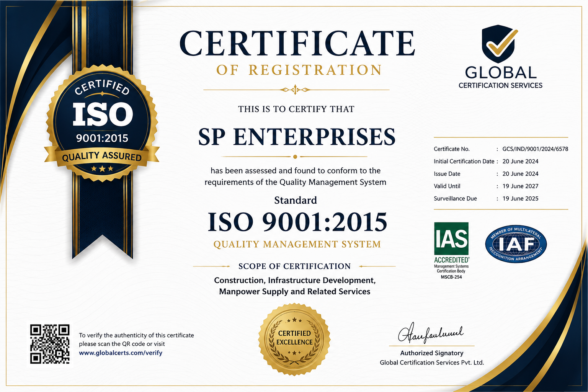Click the Certificate No. label
Viewport: 588px width, 392px height.
click(452, 149)
